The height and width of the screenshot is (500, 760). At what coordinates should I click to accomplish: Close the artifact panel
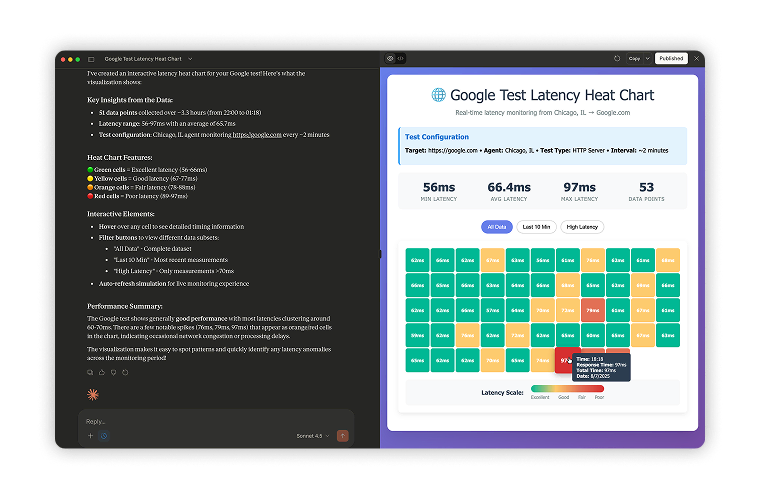pyautogui.click(x=697, y=59)
